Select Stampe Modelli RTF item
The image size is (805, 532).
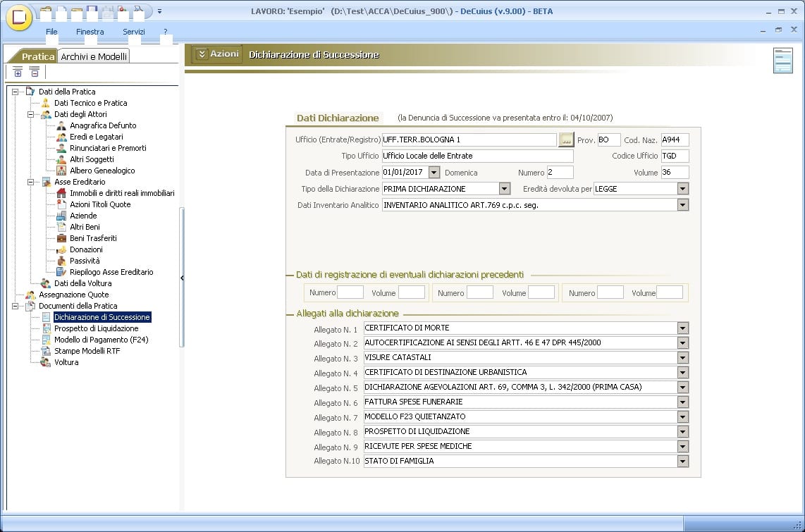pyautogui.click(x=87, y=352)
